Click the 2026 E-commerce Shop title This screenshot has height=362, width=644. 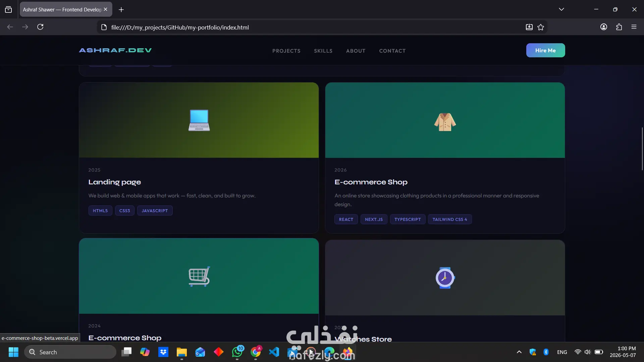(x=371, y=182)
